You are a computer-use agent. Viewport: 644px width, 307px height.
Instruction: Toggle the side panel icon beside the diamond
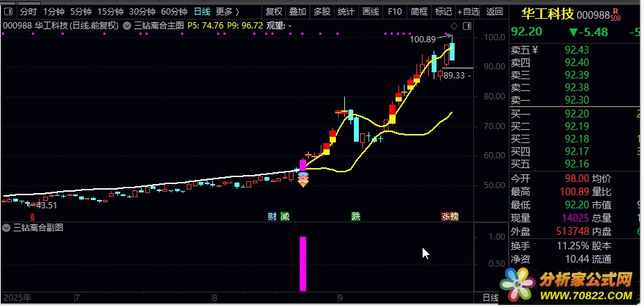point(466,26)
